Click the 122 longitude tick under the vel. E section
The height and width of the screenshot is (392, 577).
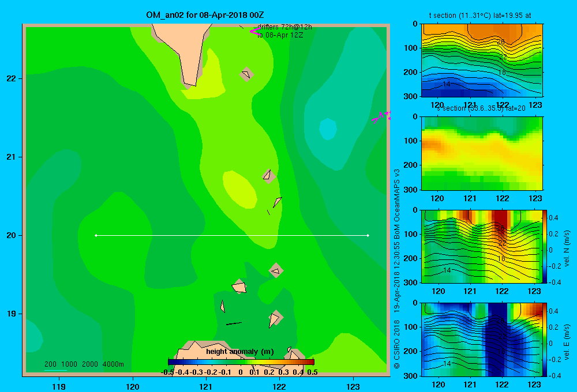pos(502,385)
